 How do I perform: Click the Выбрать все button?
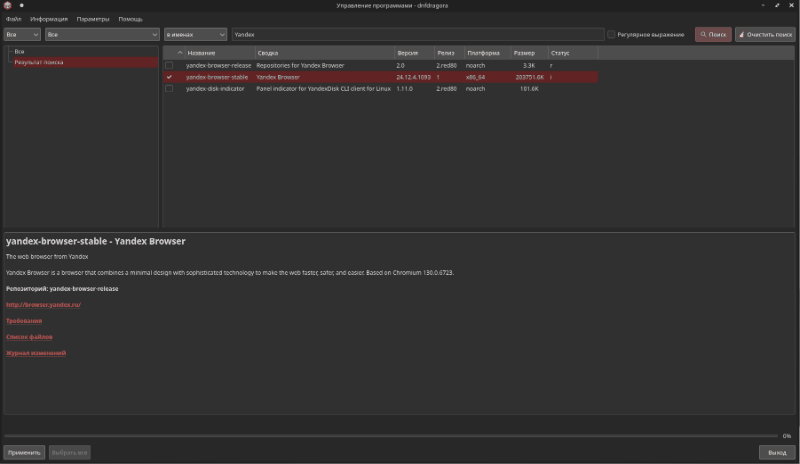pyautogui.click(x=69, y=452)
